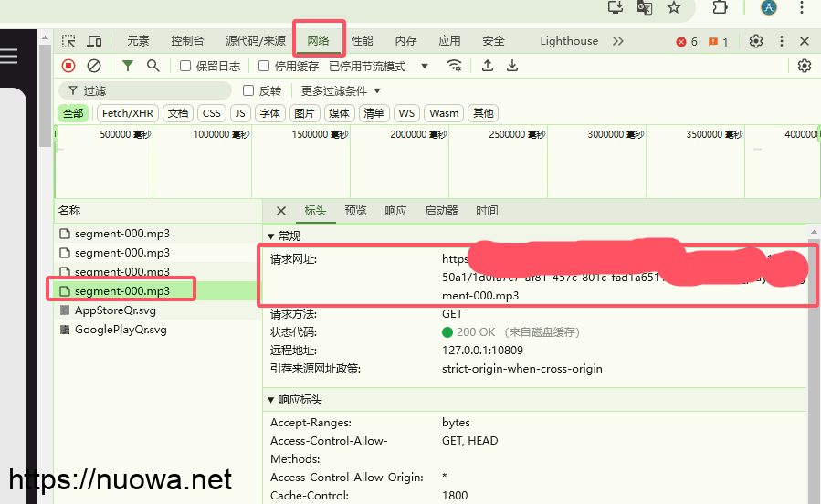The height and width of the screenshot is (504, 821).
Task: Open the network conditions Wi-Fi icon
Action: [454, 66]
